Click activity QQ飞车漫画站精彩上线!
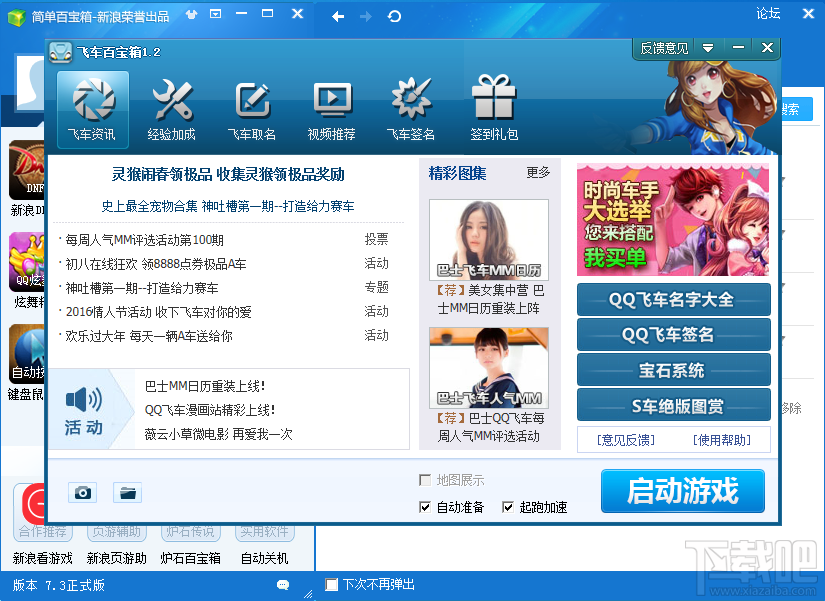Viewport: 825px width, 601px height. pos(210,410)
